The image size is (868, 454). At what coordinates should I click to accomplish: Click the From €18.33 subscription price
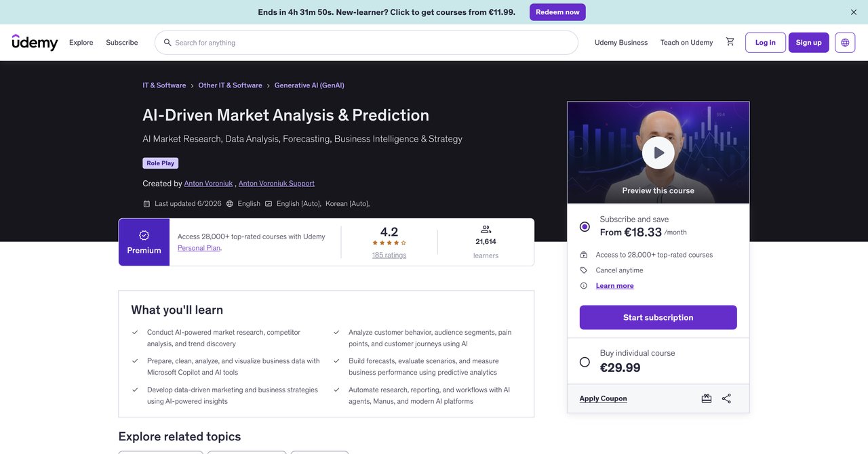pos(631,232)
